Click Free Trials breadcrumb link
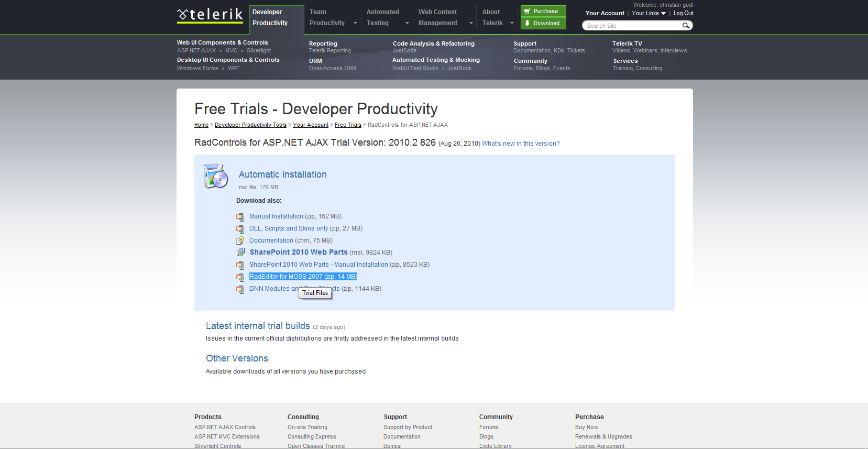The width and height of the screenshot is (868, 449). [348, 125]
